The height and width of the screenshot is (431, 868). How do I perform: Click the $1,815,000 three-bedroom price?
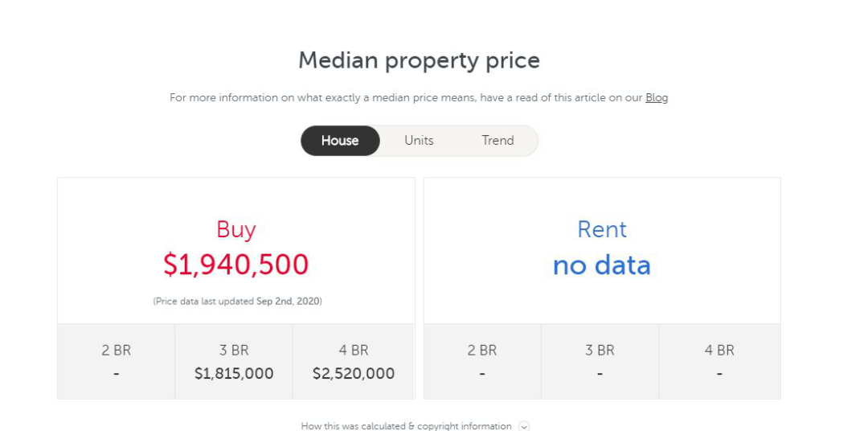[x=234, y=373]
